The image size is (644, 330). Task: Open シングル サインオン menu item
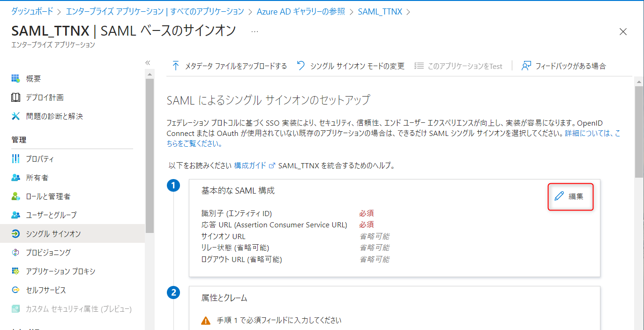[x=53, y=233]
